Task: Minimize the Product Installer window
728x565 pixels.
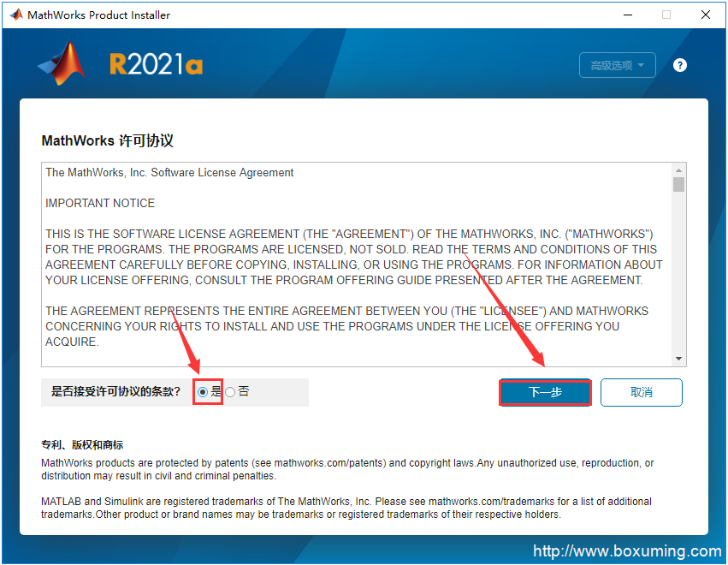Action: 628,15
